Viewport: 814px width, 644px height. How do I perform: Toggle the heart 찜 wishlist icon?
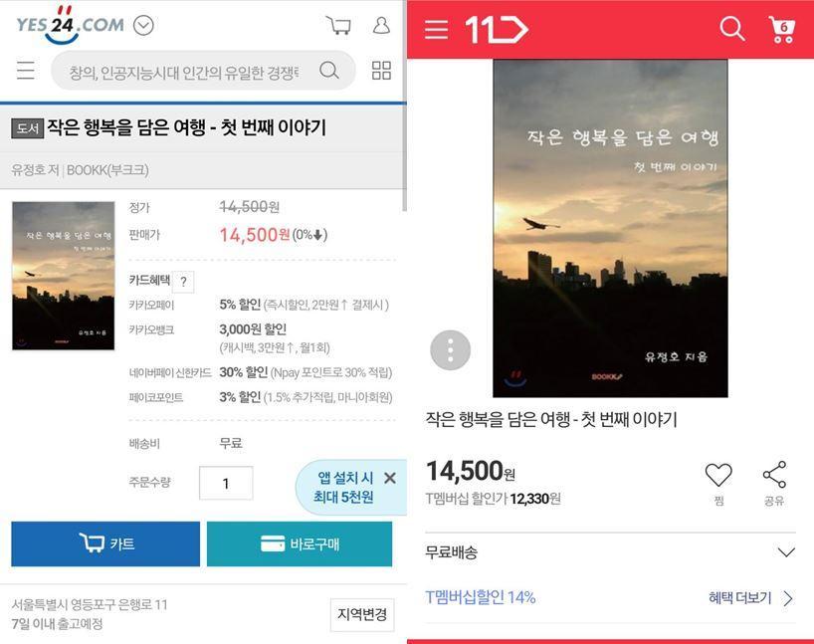[718, 475]
